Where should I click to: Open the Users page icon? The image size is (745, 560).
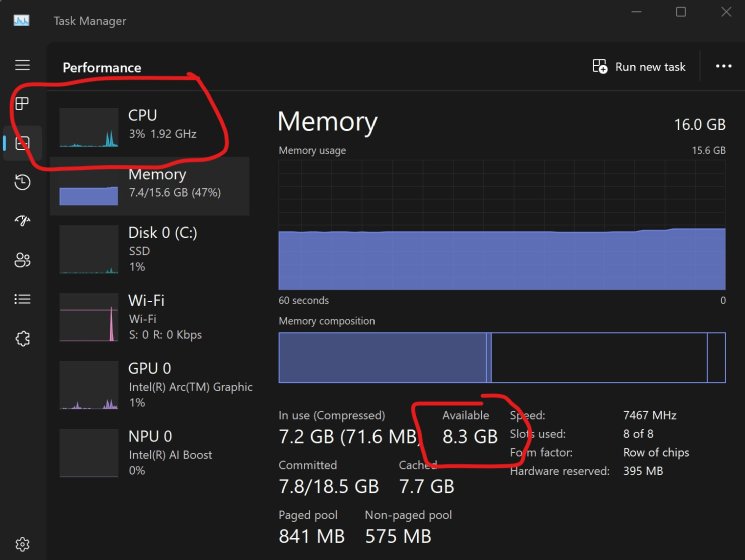22,260
